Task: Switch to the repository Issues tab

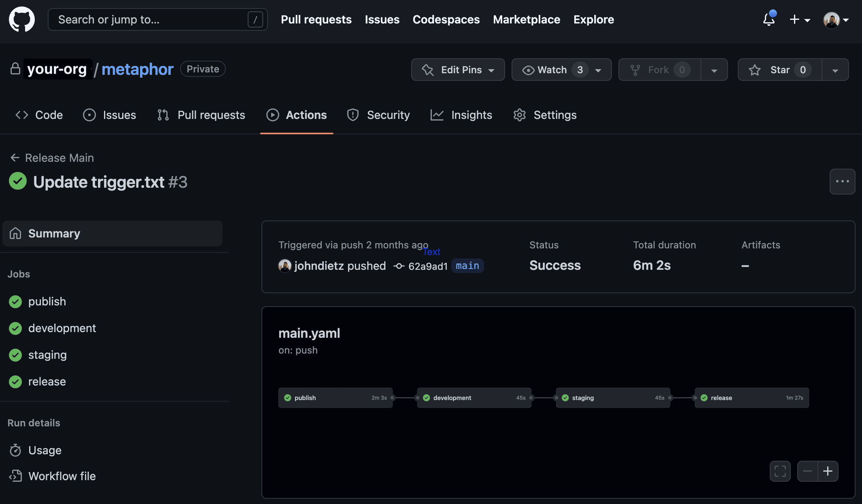Action: click(x=110, y=115)
